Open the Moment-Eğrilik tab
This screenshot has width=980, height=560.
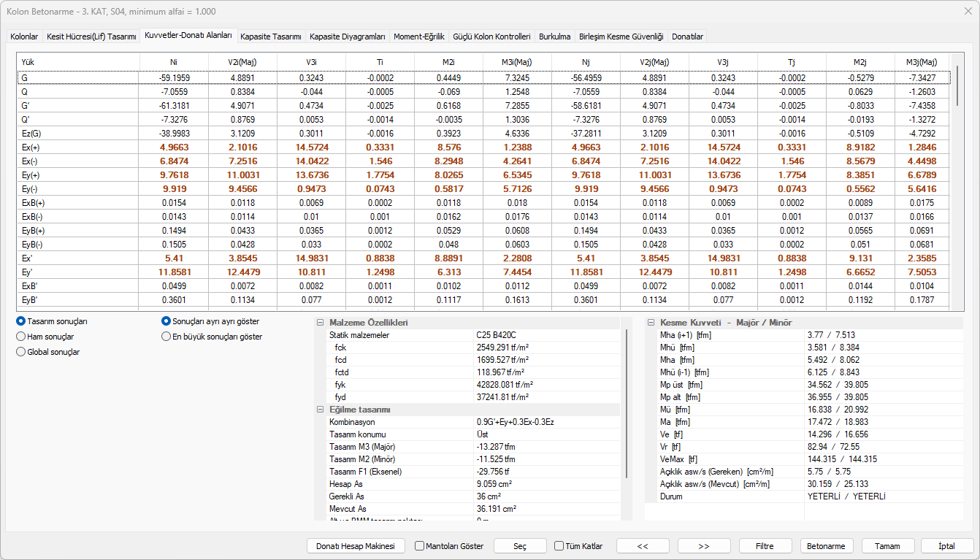tap(418, 37)
